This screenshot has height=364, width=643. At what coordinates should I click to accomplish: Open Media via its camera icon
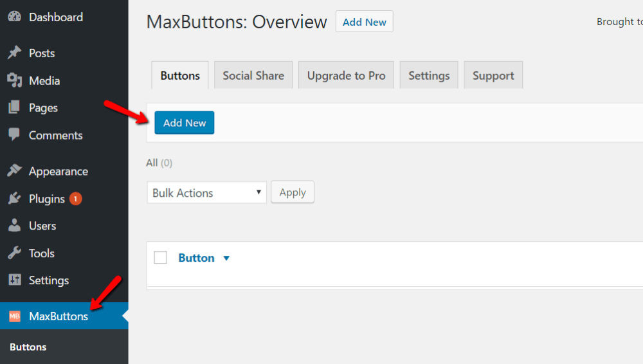(14, 80)
